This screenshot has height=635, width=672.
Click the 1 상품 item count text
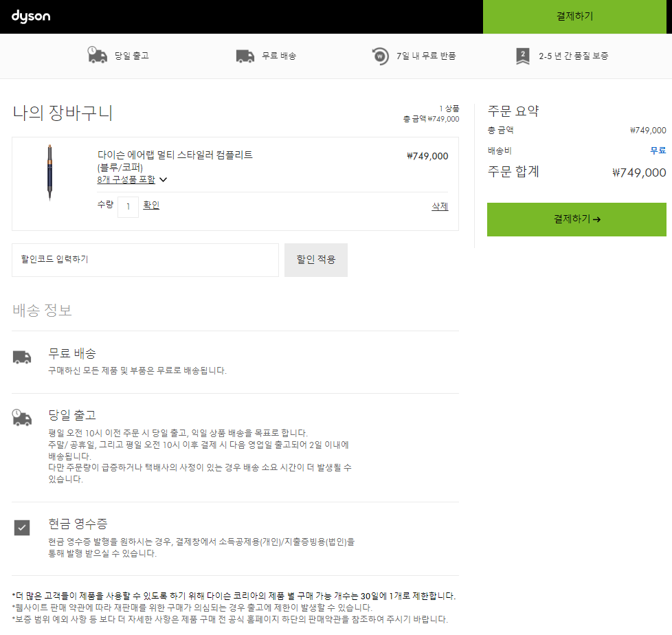pos(449,109)
